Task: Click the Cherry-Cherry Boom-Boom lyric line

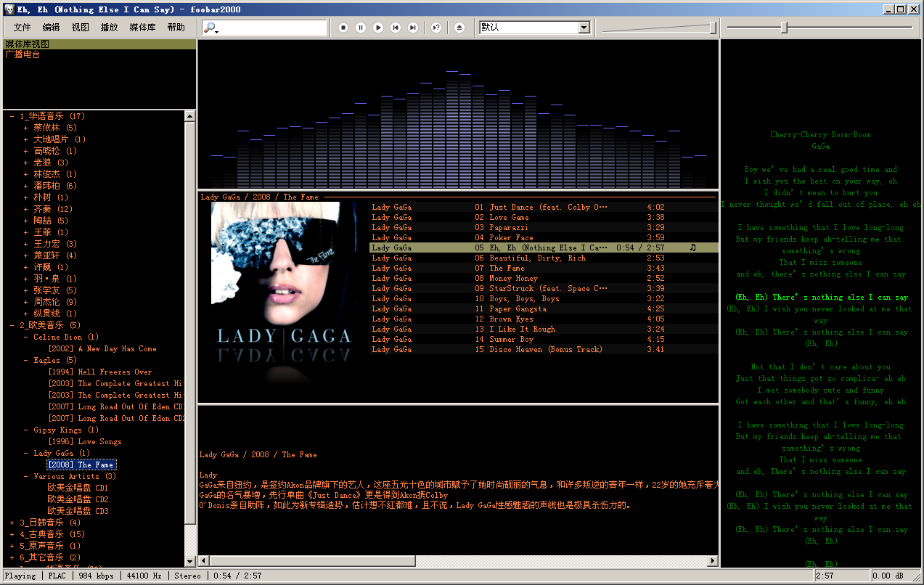Action: (x=820, y=135)
